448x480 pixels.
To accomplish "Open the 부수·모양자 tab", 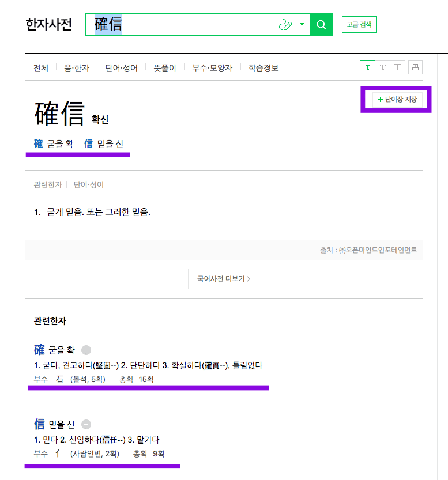I will click(x=212, y=68).
